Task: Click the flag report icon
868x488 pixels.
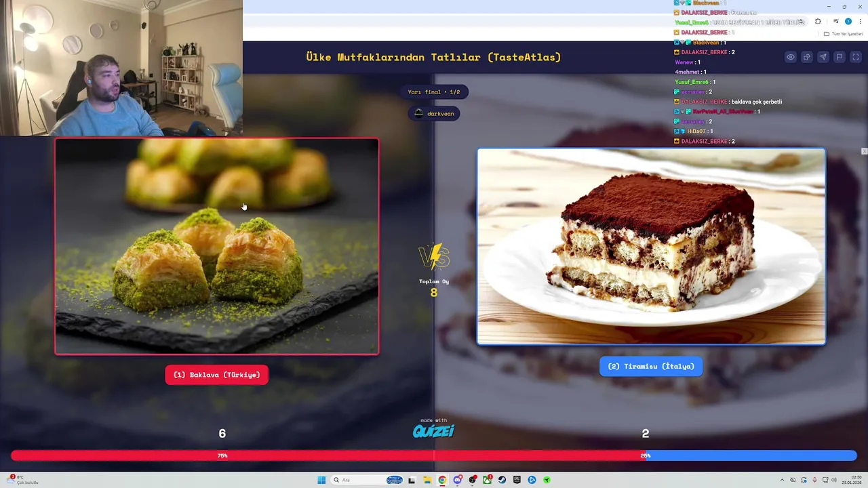Action: point(840,57)
